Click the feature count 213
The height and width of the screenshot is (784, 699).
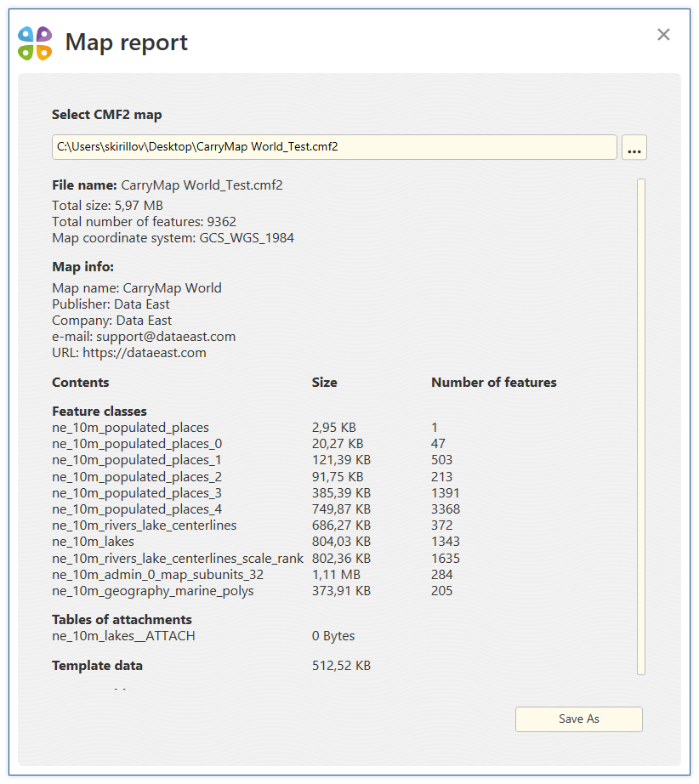point(441,476)
